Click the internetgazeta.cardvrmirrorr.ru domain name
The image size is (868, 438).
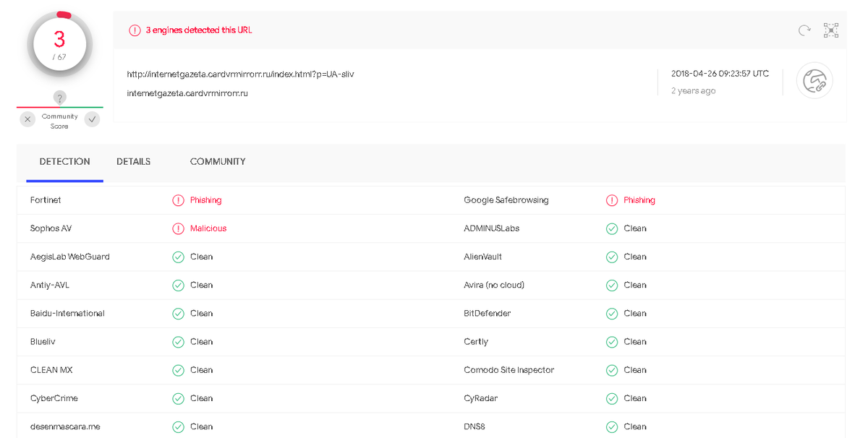click(x=187, y=93)
